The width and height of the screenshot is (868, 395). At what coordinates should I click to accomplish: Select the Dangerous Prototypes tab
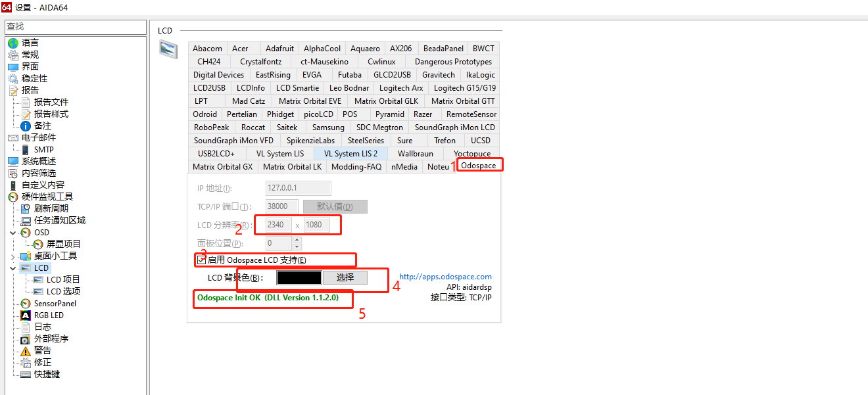[453, 61]
